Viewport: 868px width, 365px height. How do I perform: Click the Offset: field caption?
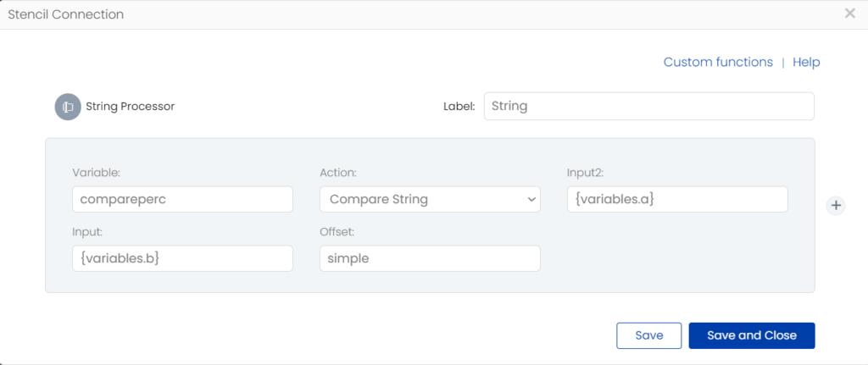pos(337,232)
